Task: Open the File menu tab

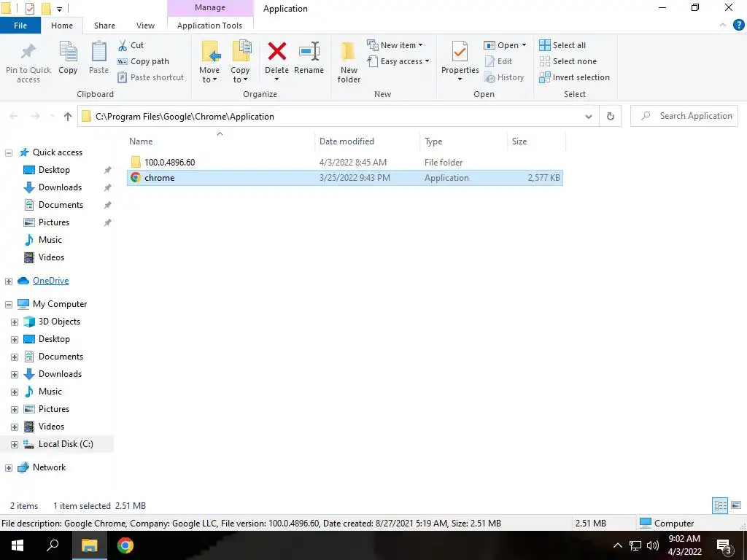Action: click(x=20, y=26)
